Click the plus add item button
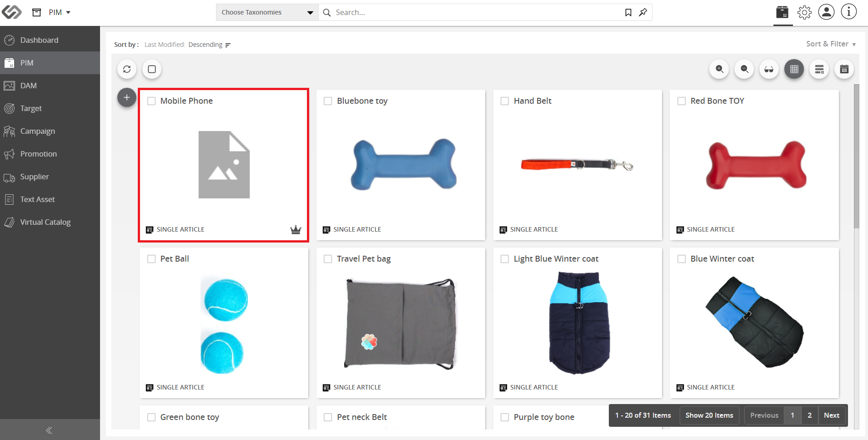Viewport: 868px width, 440px height. pyautogui.click(x=127, y=97)
